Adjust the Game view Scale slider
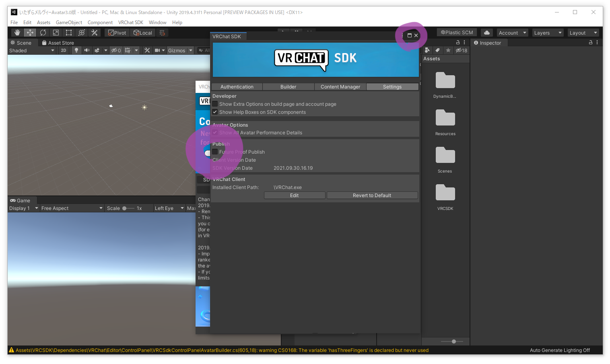 [x=128, y=208]
